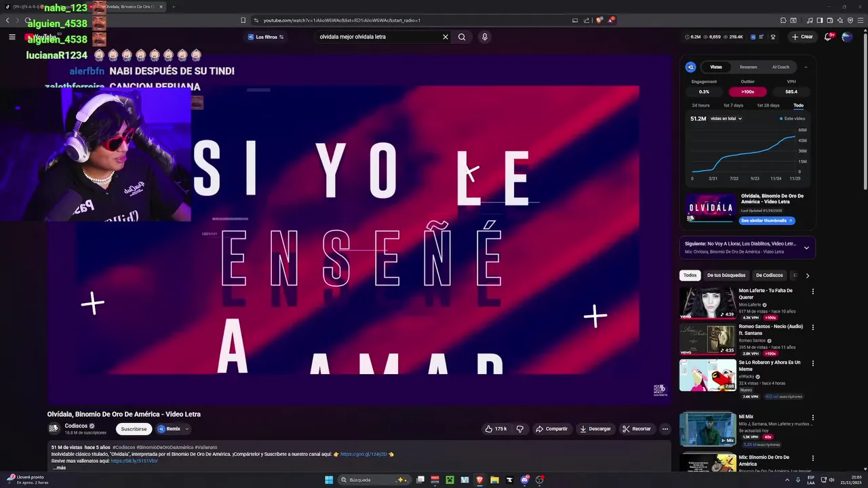Open the goo.gl subscribe link in the description
This screenshot has width=868, height=488.
[x=363, y=454]
